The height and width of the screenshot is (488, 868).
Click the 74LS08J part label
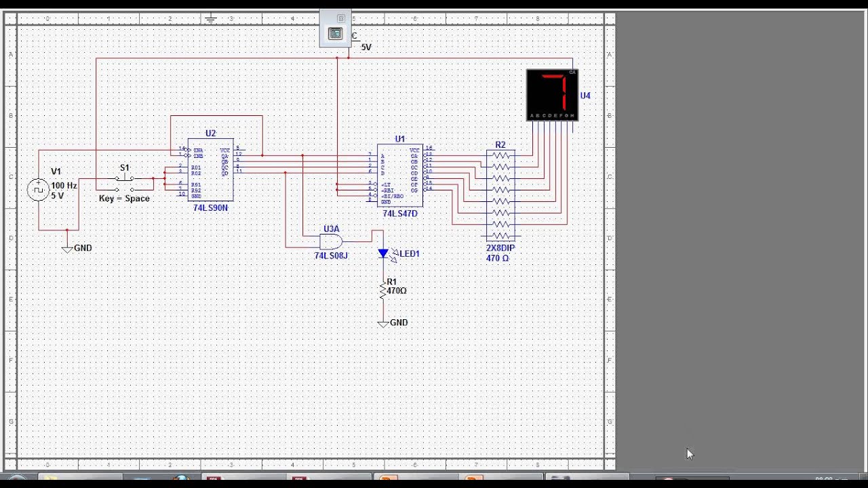(331, 256)
